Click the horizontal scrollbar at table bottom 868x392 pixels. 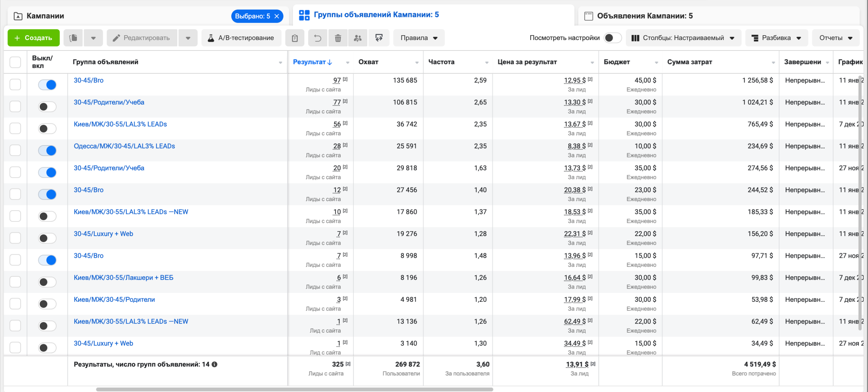pyautogui.click(x=294, y=389)
